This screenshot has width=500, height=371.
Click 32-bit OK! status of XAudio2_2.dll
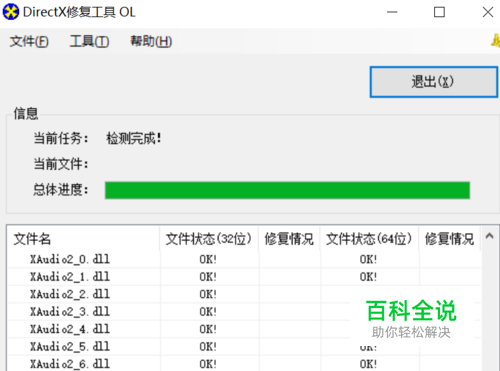point(208,294)
